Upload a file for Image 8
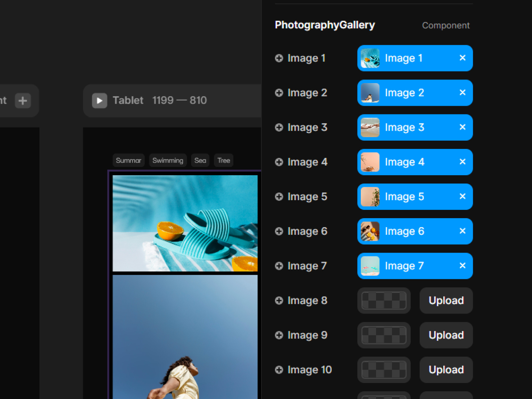Viewport: 532px width, 399px height. click(x=446, y=301)
